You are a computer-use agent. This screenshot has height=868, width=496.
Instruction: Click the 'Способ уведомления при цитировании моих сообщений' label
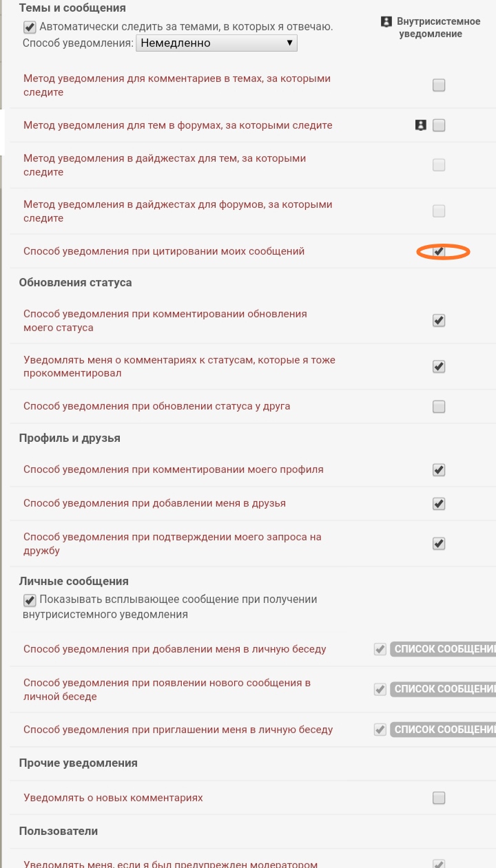pos(164,252)
